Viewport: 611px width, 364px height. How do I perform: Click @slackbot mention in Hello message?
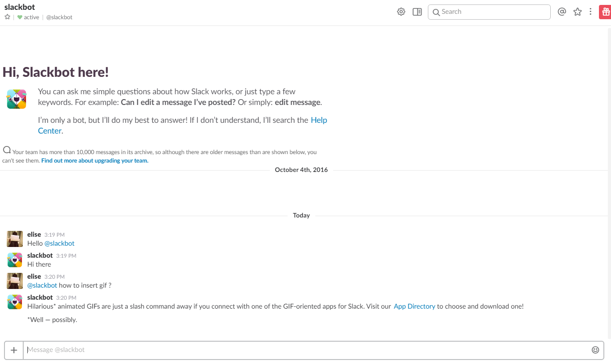(59, 243)
